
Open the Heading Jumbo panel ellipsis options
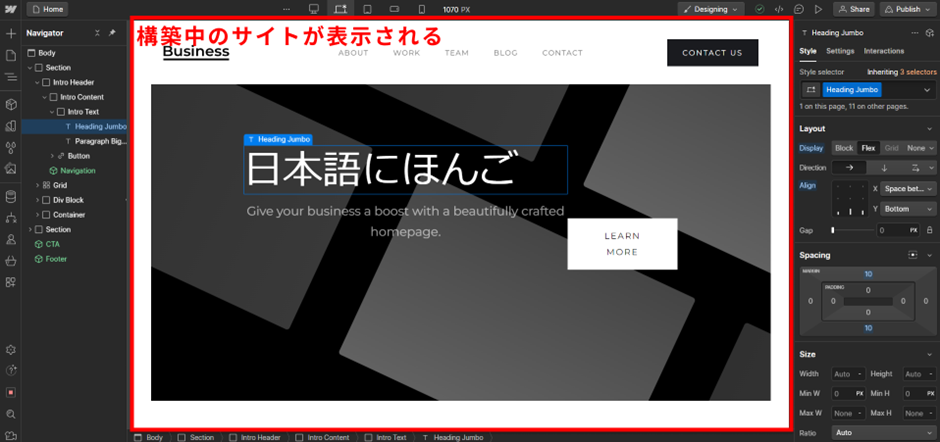(914, 33)
